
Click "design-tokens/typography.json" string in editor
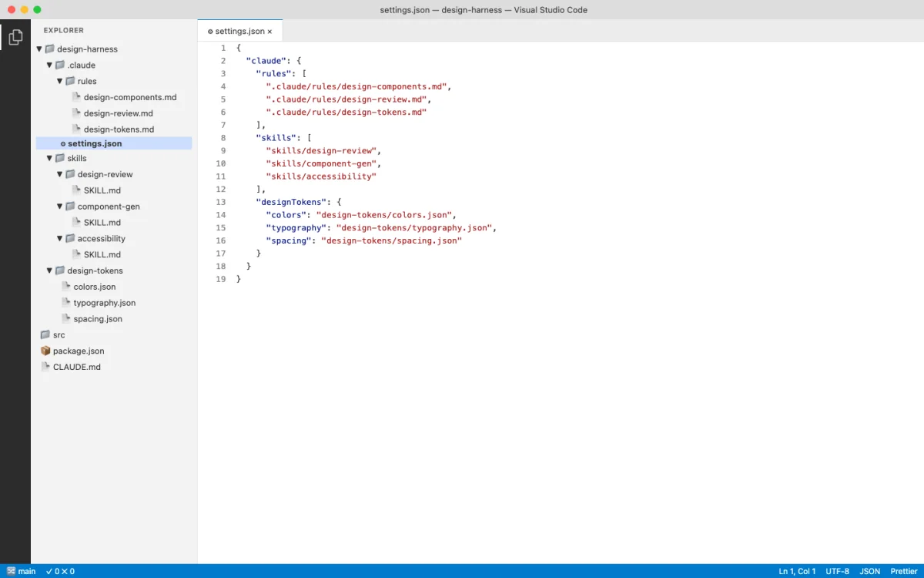point(416,227)
